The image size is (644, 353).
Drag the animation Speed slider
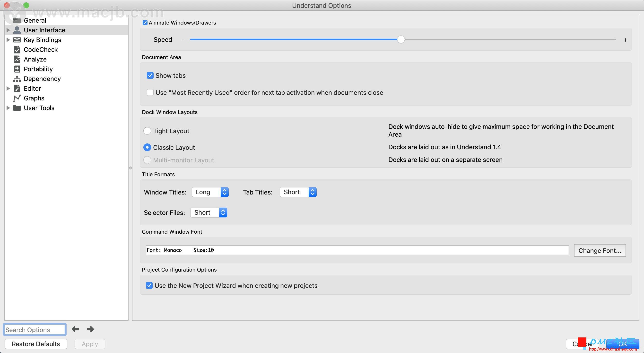click(x=401, y=40)
